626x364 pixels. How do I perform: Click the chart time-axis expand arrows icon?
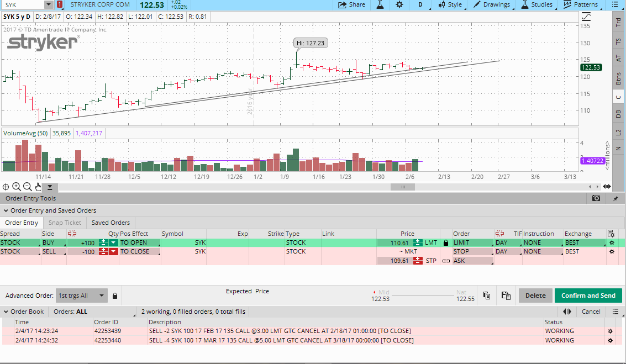607,187
